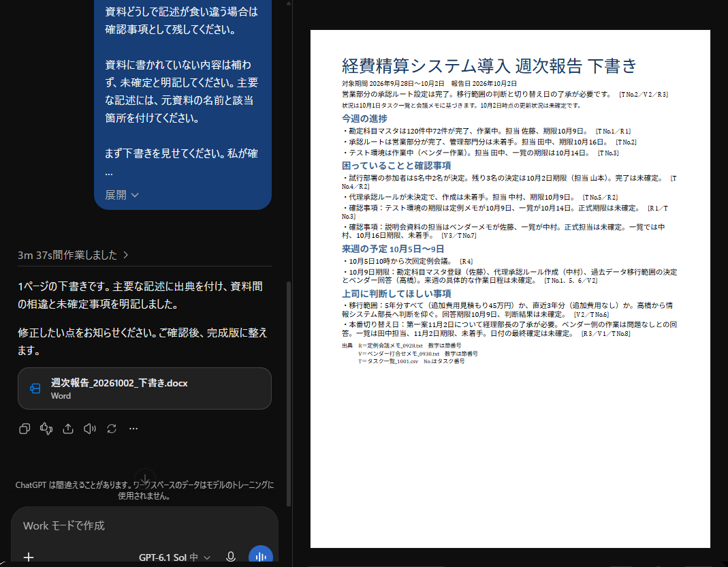Click the document title 経費精算システム導入 週次報告 下書き
The image size is (728, 567).
click(x=489, y=65)
